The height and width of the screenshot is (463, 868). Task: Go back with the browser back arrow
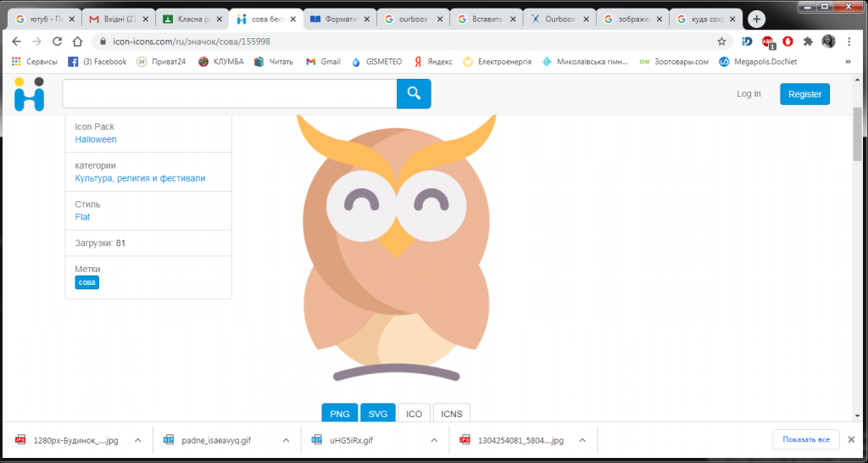pyautogui.click(x=17, y=42)
